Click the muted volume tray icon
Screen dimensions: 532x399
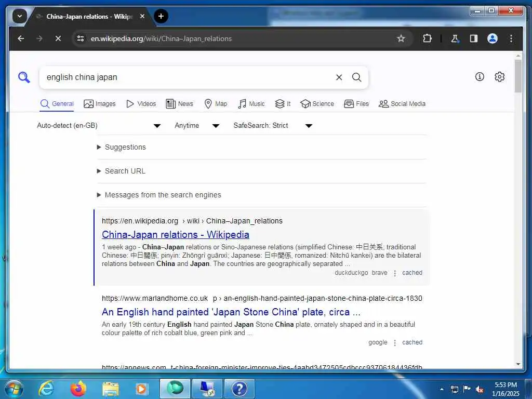[x=480, y=389]
